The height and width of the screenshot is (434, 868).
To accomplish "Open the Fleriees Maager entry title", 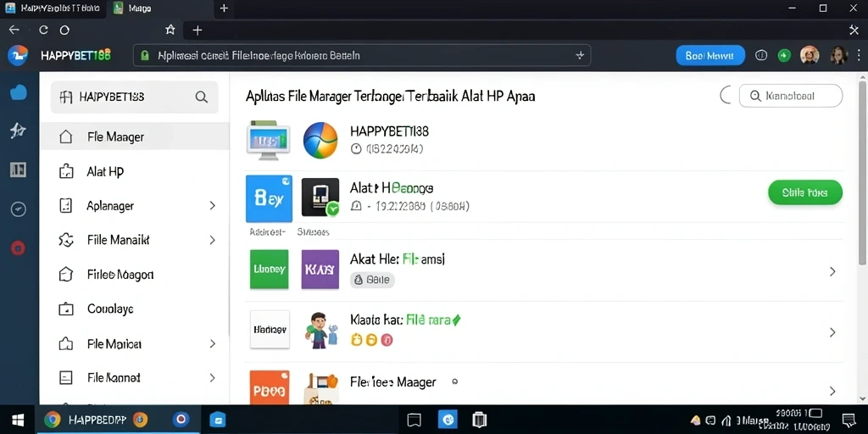I will (393, 382).
